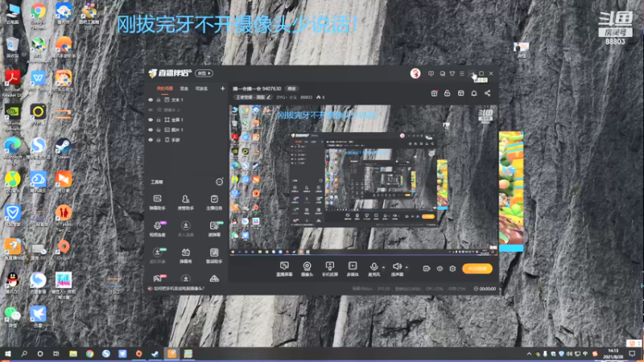Select the 手游 source row
Image resolution: width=644 pixels, height=362 pixels.
click(186, 140)
